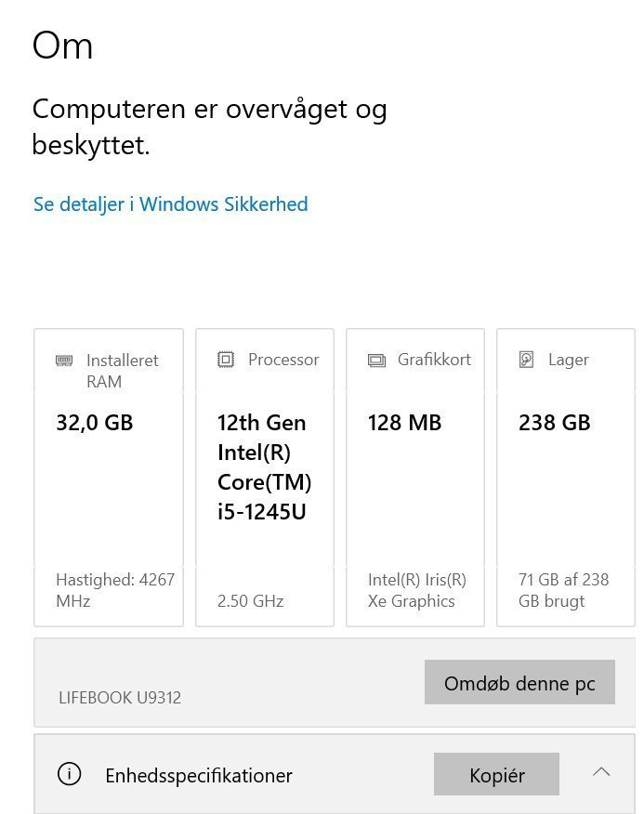
Task: Collapse the Enhedsspecifikationer section chevron
Action: 601,772
